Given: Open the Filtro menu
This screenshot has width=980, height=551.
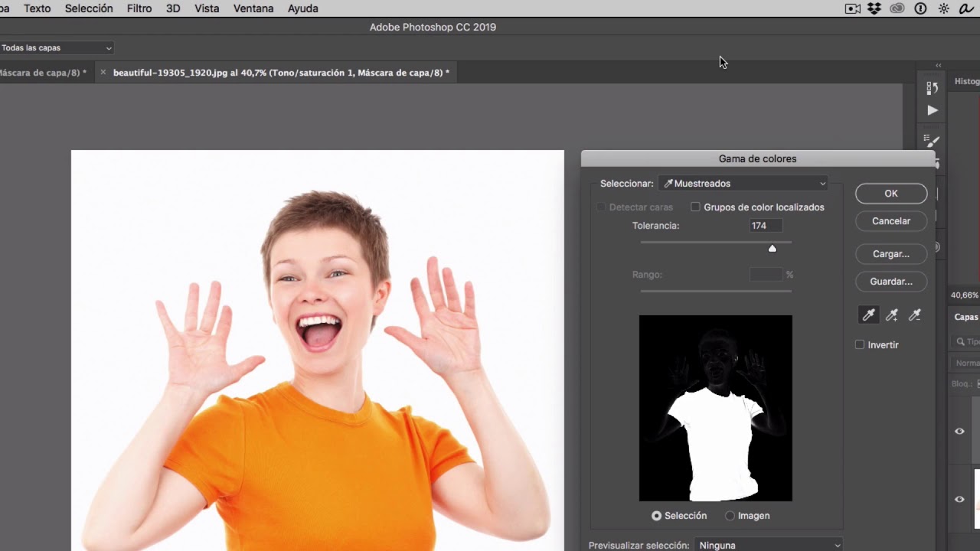Looking at the screenshot, I should (x=139, y=8).
